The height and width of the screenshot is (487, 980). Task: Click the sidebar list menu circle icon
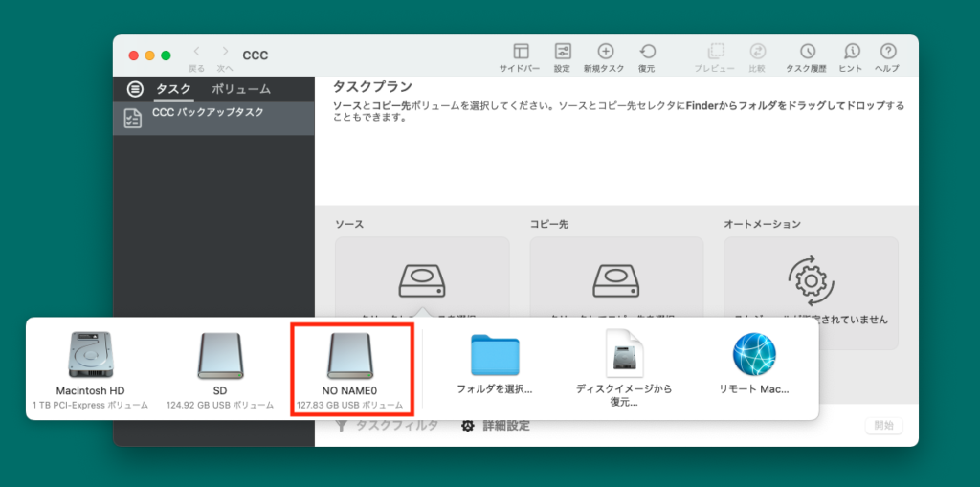point(135,89)
